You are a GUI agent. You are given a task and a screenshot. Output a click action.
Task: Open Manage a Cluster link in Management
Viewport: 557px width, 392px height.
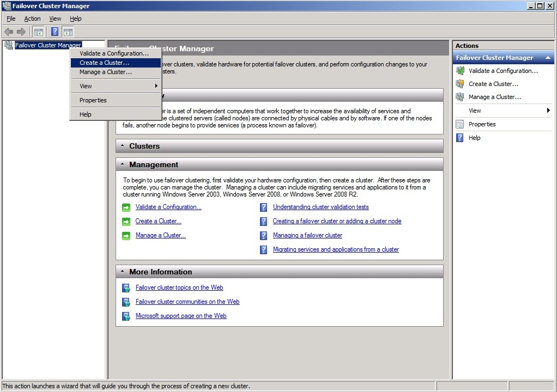point(161,235)
